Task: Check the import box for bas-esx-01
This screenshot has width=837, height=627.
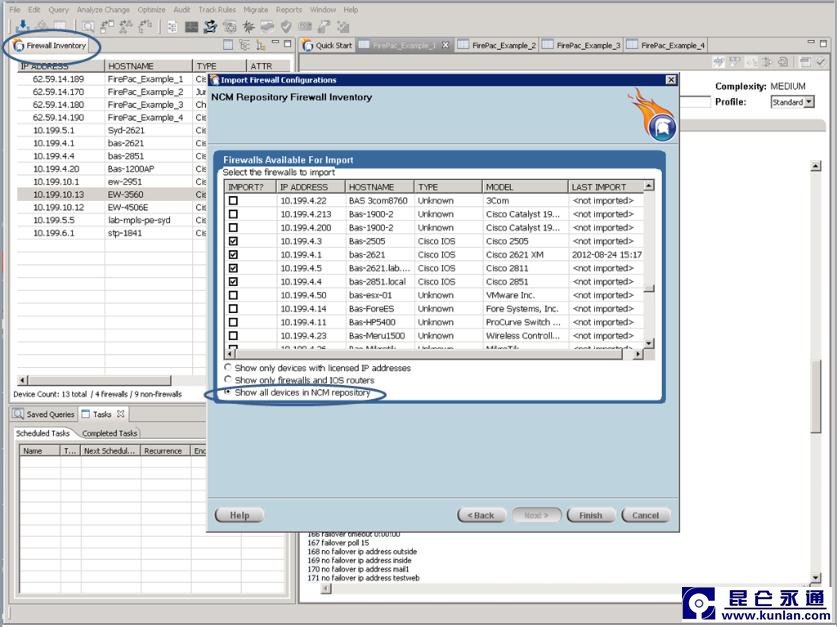Action: coord(233,295)
